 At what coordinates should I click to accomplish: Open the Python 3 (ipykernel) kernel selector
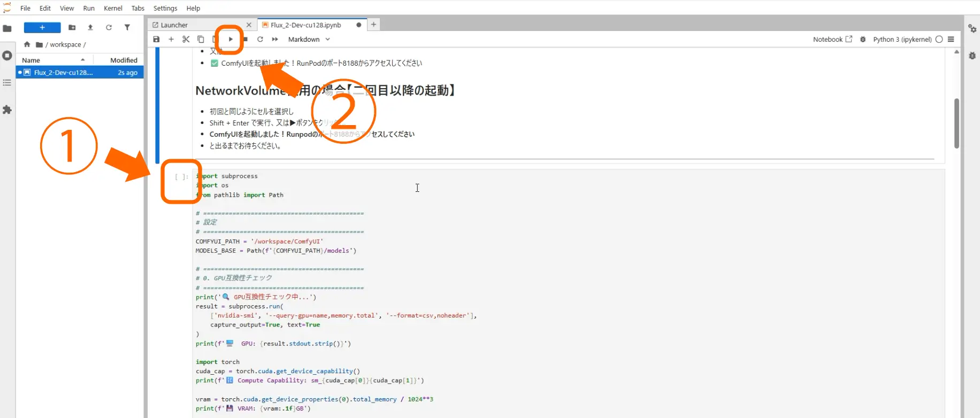pos(902,39)
